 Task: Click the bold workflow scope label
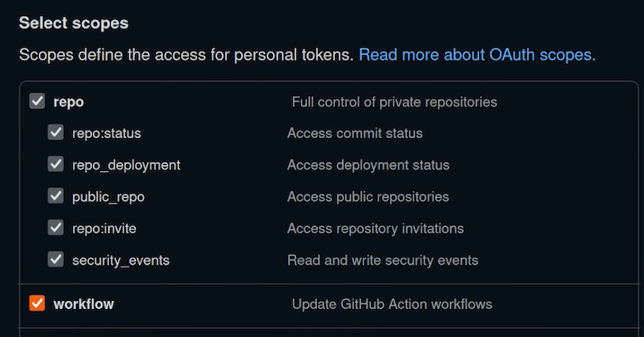tap(84, 305)
